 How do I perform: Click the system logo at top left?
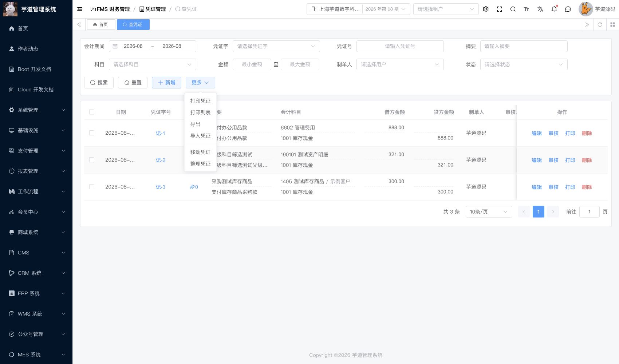[10, 9]
